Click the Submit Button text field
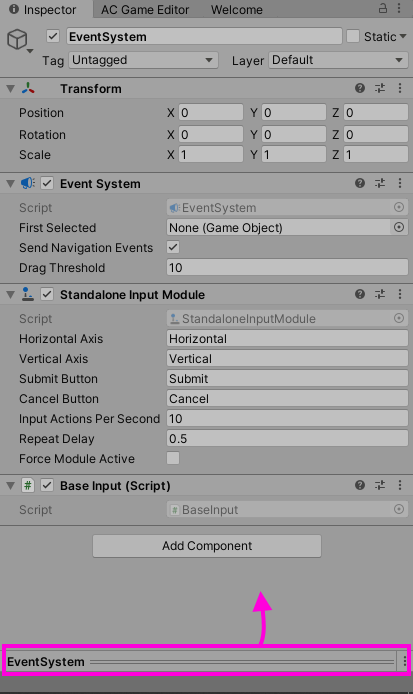Screen dimensions: 413x694 [287, 378]
